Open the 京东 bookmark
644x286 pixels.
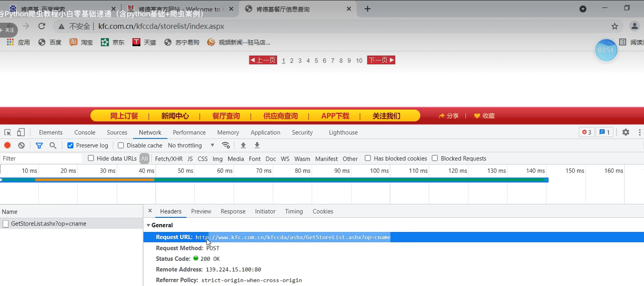[113, 43]
